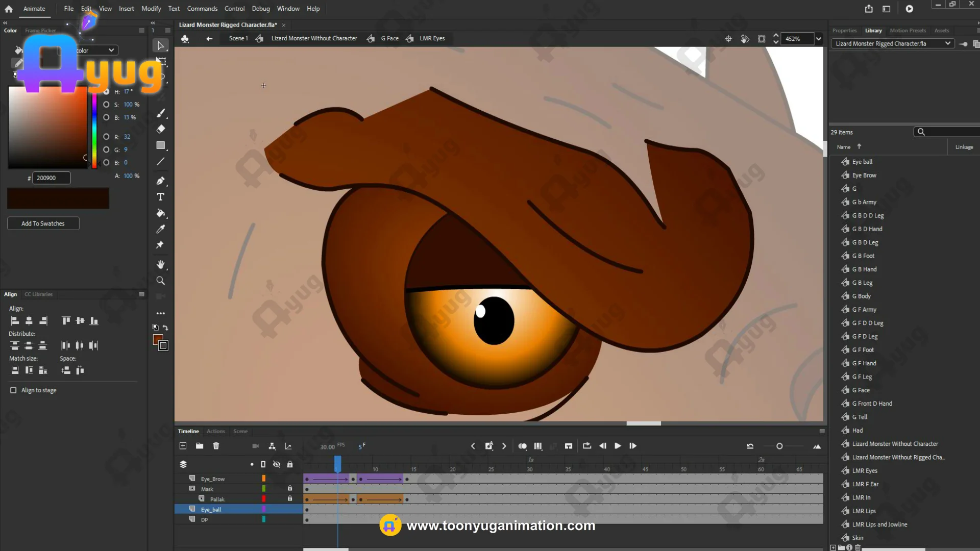Enable Align to stage checkbox
The height and width of the screenshot is (551, 980).
coord(13,390)
